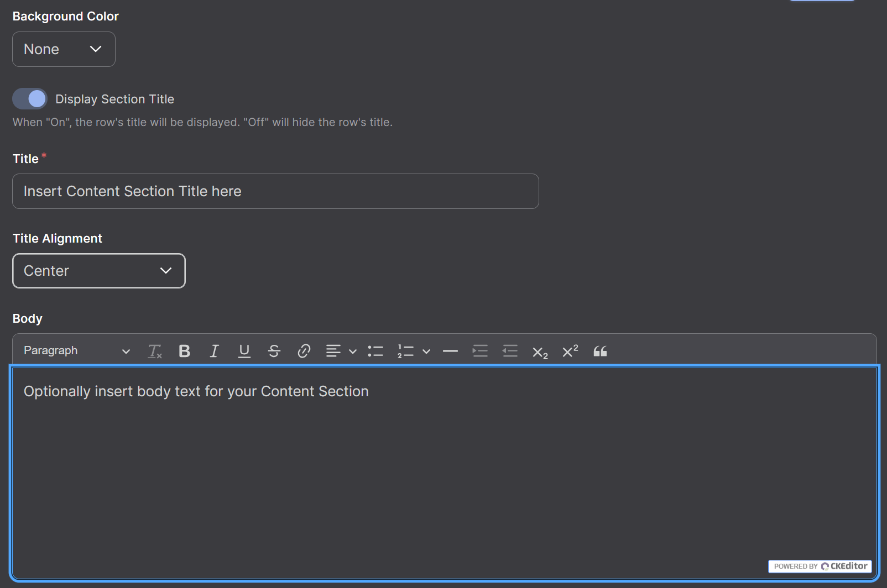Apply subscript formatting
Viewport: 887px width, 588px height.
coord(540,351)
